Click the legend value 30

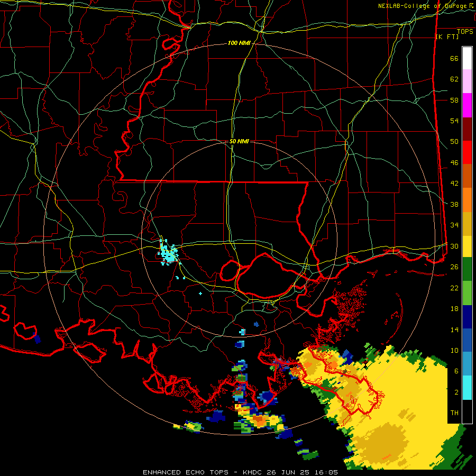(x=454, y=246)
